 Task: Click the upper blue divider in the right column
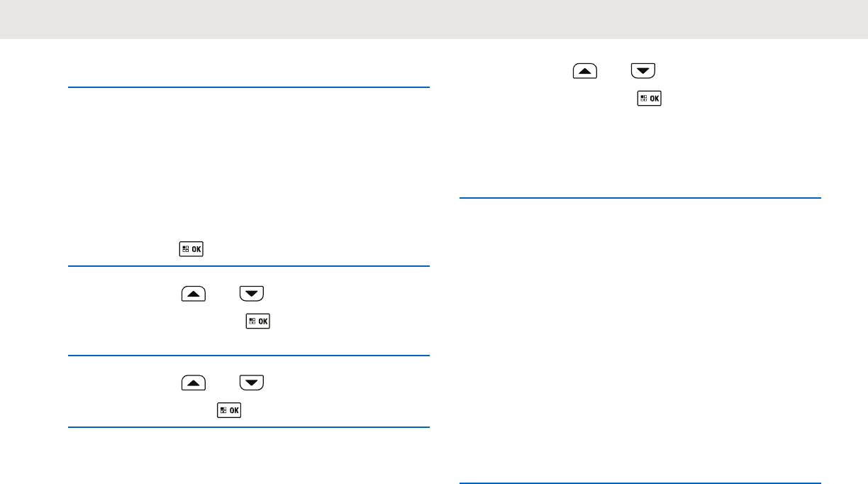(x=640, y=199)
